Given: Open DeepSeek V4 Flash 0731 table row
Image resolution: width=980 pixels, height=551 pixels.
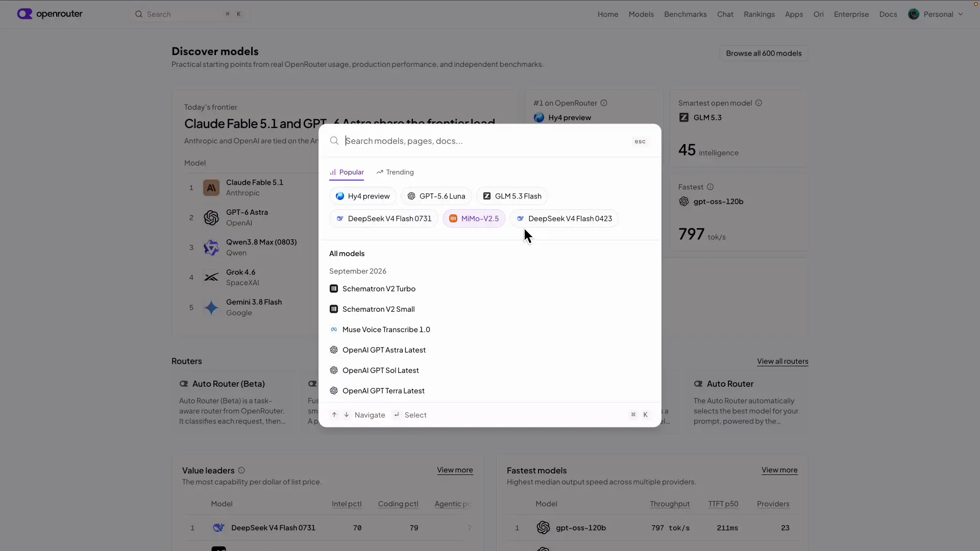Looking at the screenshot, I should (328, 528).
